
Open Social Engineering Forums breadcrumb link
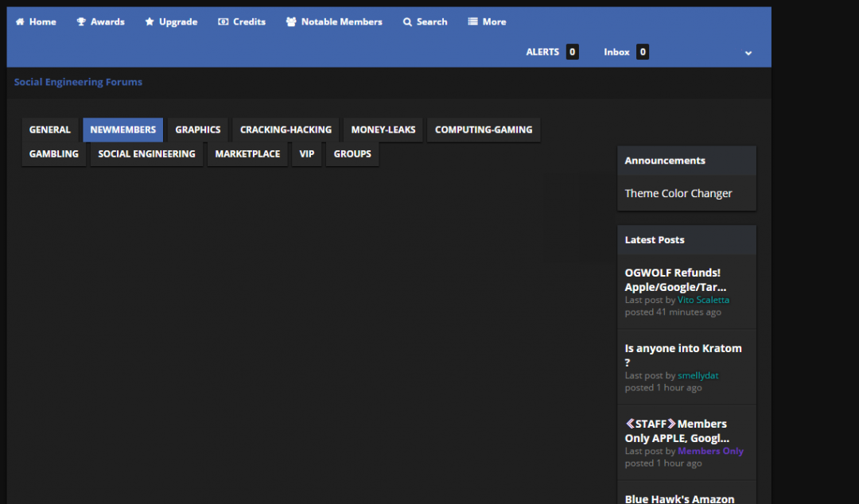click(78, 82)
